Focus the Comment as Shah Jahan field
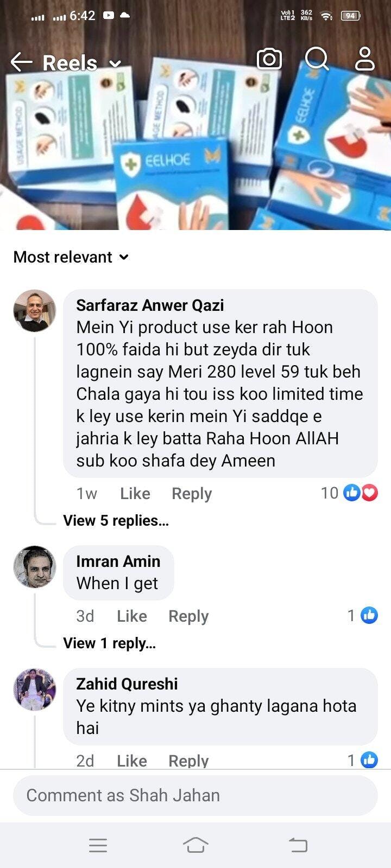The height and width of the screenshot is (868, 391). pos(195,795)
